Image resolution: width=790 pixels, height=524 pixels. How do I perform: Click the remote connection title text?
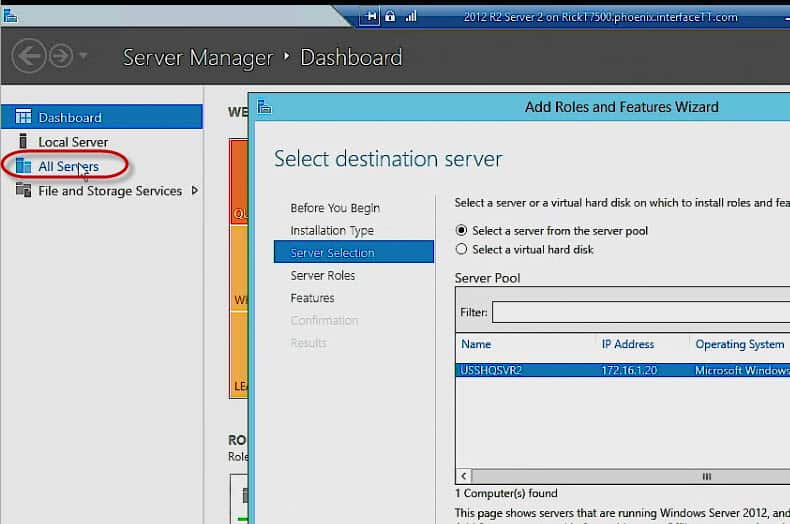601,17
